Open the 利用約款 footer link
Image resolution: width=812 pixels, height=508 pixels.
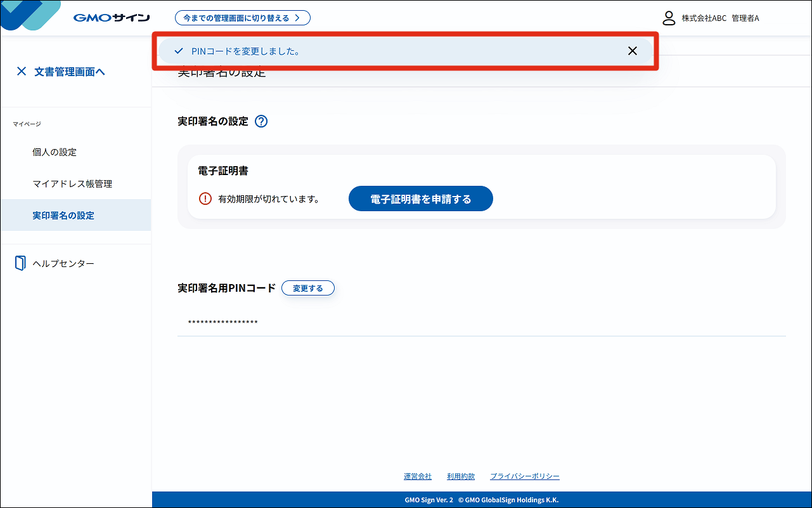pos(460,476)
